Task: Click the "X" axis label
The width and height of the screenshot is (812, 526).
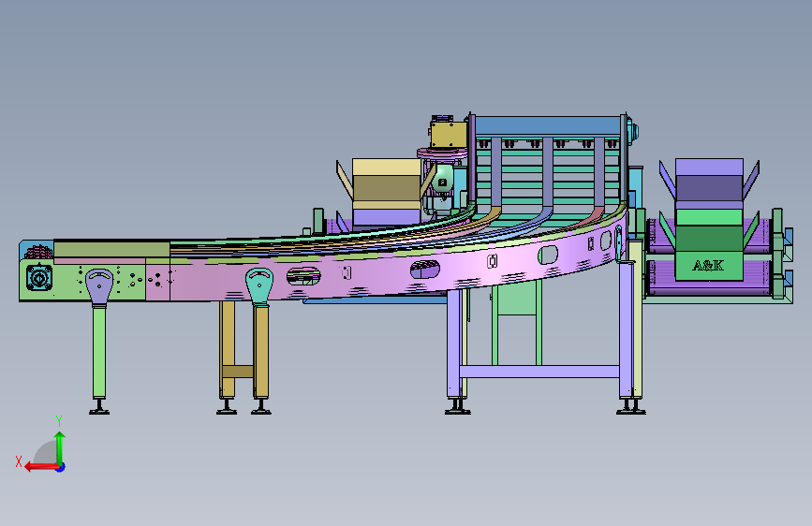Action: tap(19, 461)
